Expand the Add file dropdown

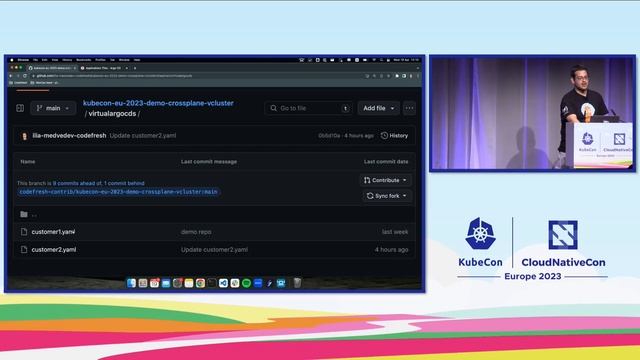click(x=379, y=108)
